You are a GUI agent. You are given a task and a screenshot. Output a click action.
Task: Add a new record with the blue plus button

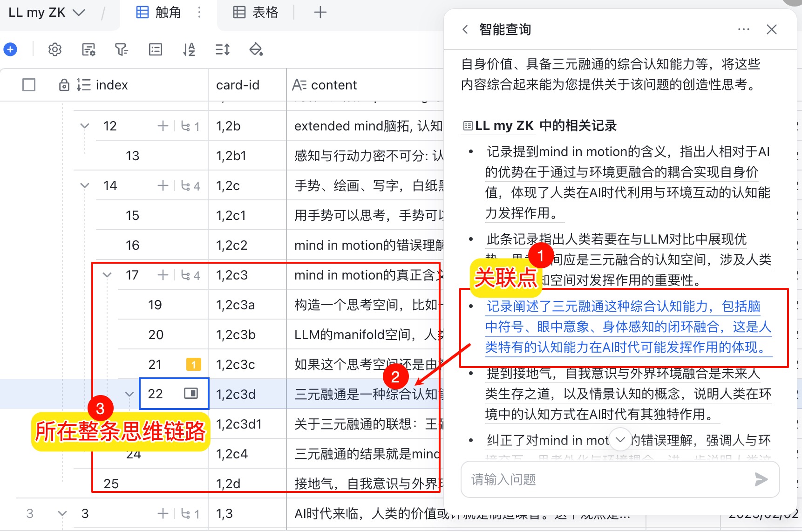[x=10, y=49]
